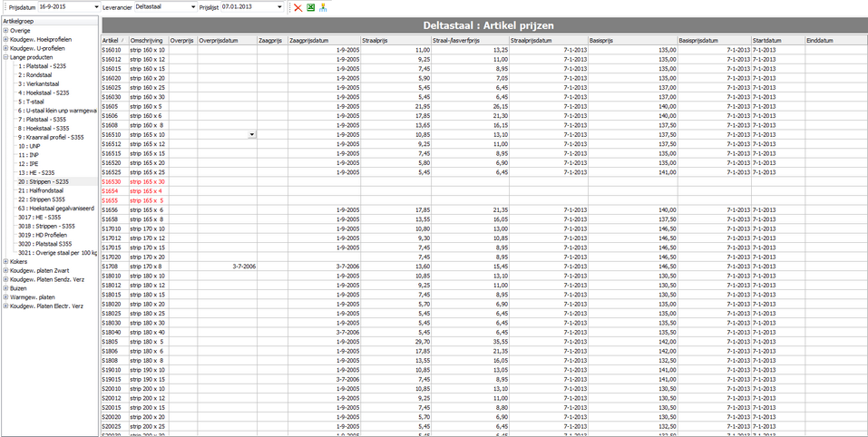Click the Straalprijsdatum column header
The image size is (868, 437).
pyautogui.click(x=549, y=41)
